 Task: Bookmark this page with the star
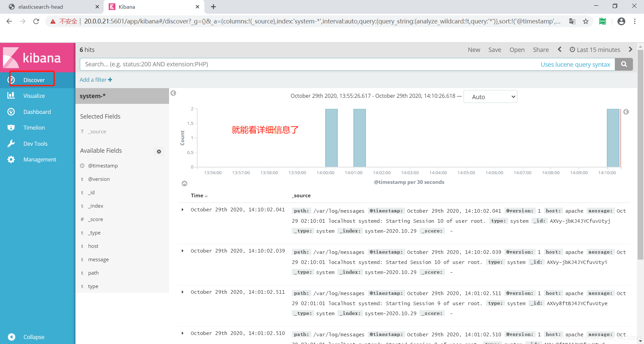586,21
